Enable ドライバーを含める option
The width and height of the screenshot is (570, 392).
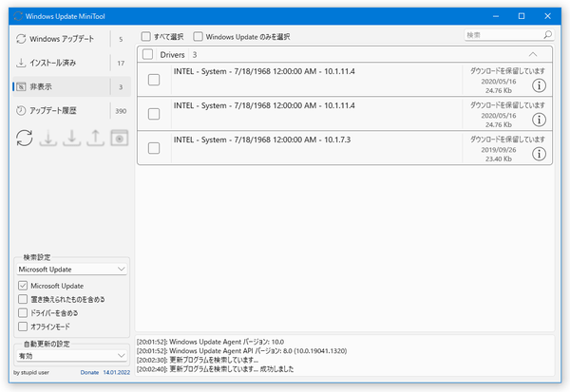point(23,313)
